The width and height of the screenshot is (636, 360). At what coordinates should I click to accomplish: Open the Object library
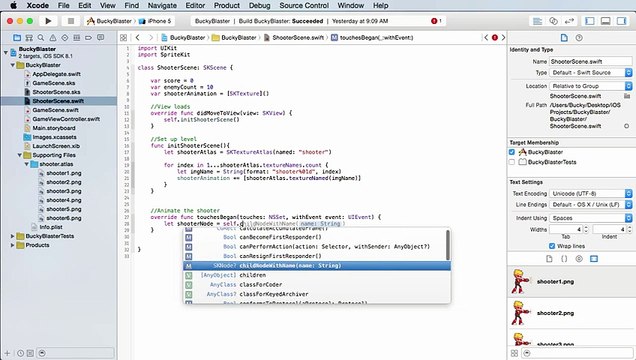point(579,259)
